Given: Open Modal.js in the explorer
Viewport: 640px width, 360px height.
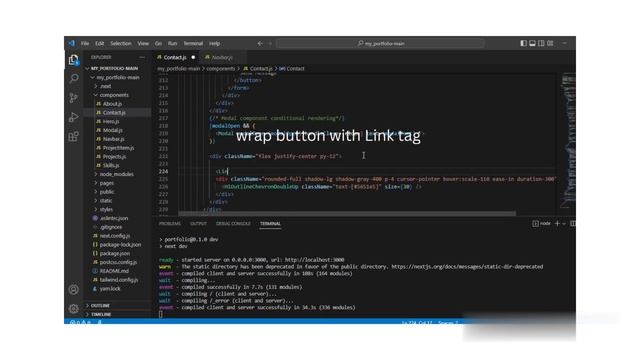Looking at the screenshot, I should [x=112, y=130].
